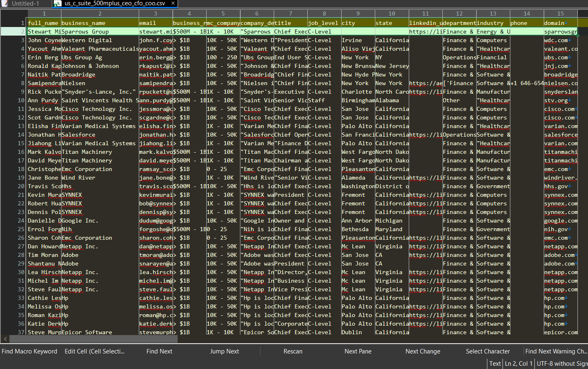Select the us_c_suite_500mplus_ceo_cfo_coo.csv tab
The image size is (588, 369).
pyautogui.click(x=115, y=3)
